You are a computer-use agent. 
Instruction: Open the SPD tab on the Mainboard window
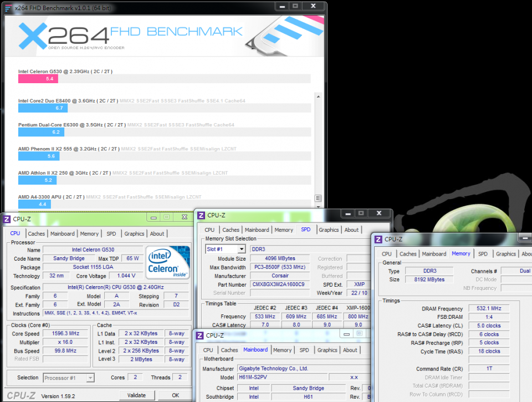coord(304,350)
